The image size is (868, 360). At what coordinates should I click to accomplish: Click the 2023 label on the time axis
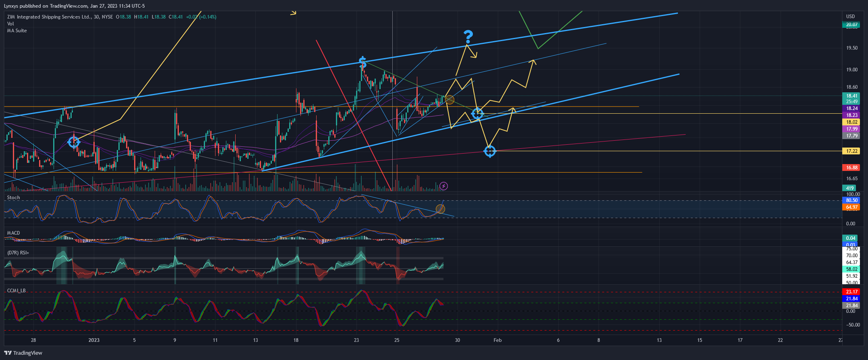tap(94, 340)
